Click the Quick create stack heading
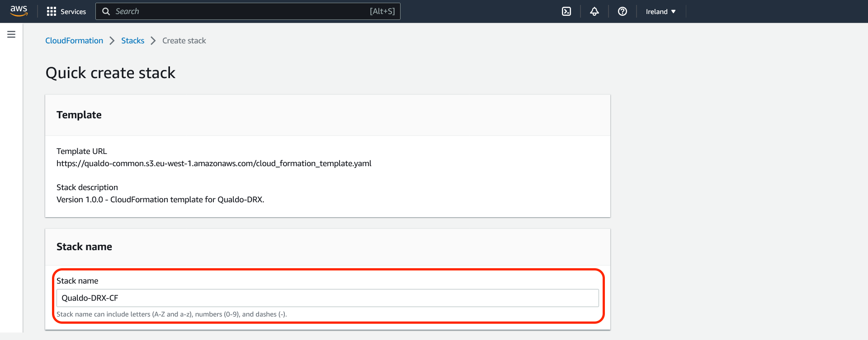Image resolution: width=868 pixels, height=340 pixels. coord(110,73)
